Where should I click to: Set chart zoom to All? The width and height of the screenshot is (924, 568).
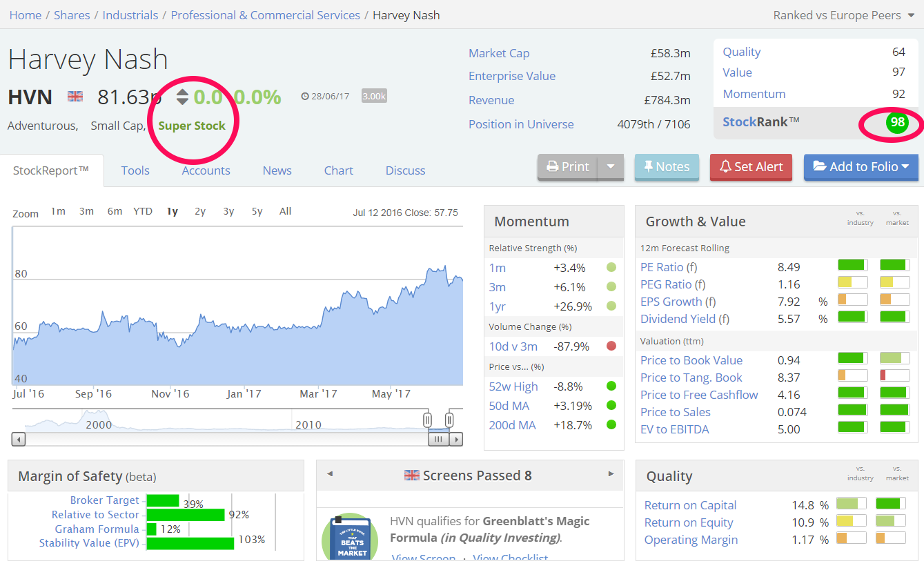click(x=285, y=211)
